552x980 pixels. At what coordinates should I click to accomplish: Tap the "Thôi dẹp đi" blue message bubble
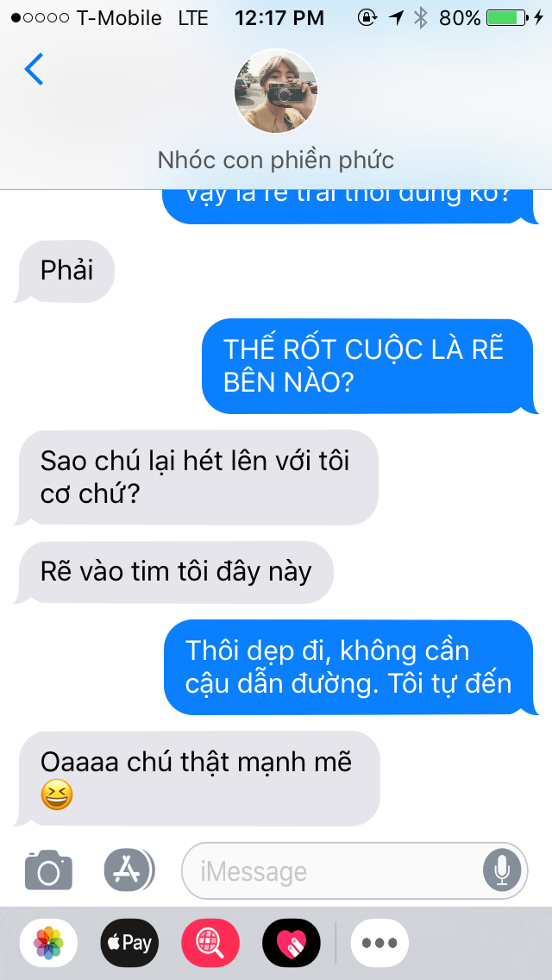coord(351,668)
